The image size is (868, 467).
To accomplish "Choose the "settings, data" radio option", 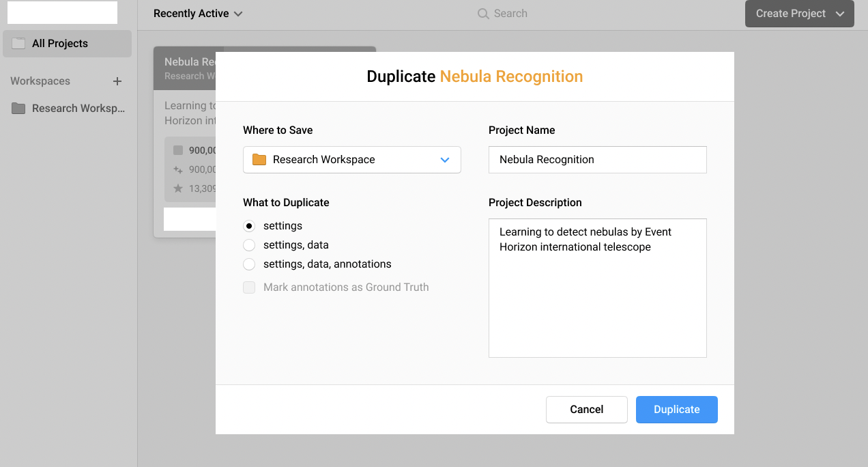I will (x=249, y=245).
